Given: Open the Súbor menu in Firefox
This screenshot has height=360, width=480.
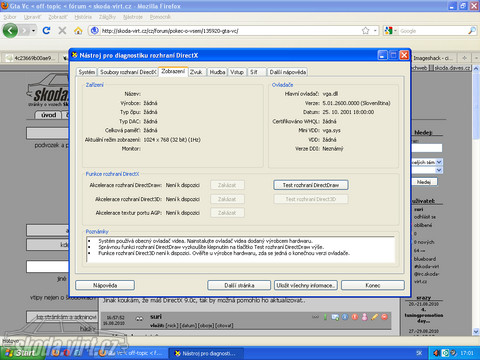Looking at the screenshot, I should coord(10,17).
